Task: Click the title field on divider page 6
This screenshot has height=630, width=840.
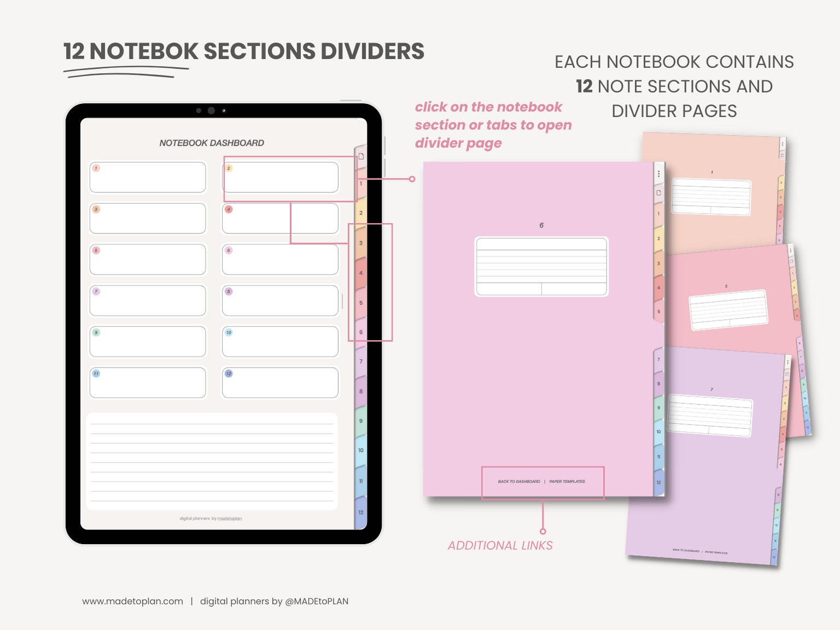Action: (541, 265)
